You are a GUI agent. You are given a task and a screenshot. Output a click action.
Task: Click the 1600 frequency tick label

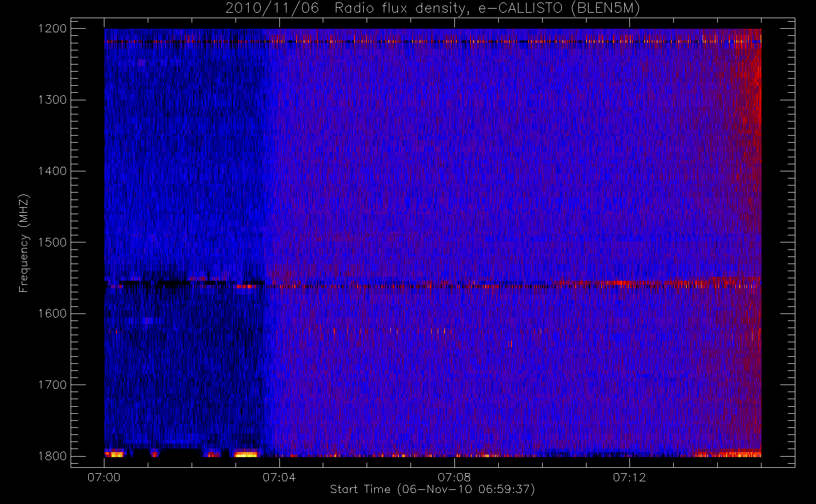pos(52,313)
